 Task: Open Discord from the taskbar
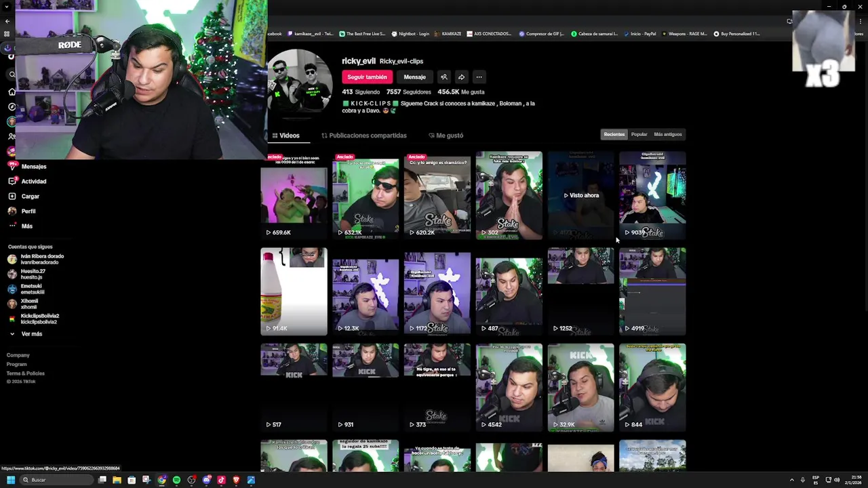point(206,480)
